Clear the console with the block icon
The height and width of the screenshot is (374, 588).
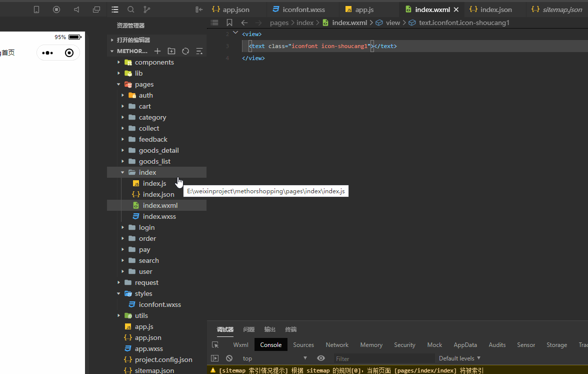click(229, 358)
